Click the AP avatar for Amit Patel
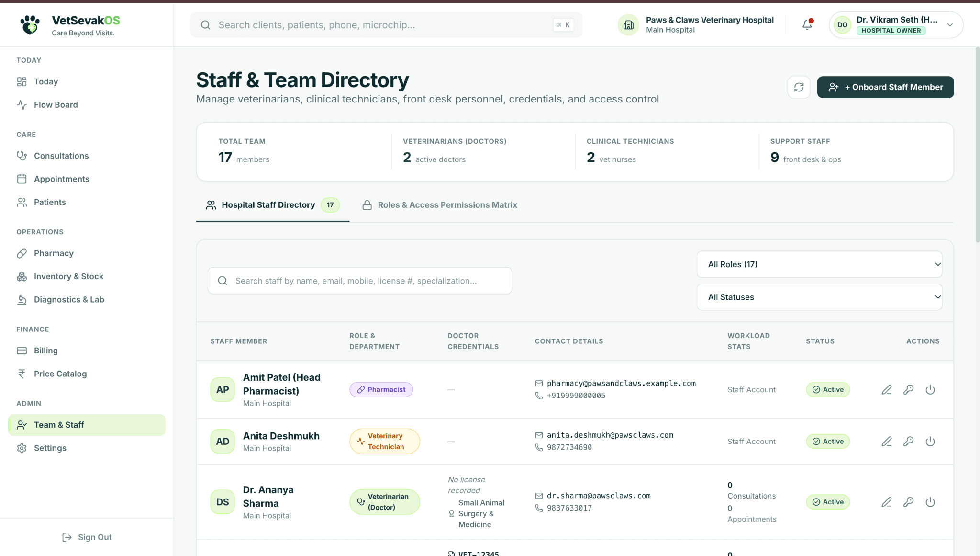The image size is (980, 556). click(223, 390)
